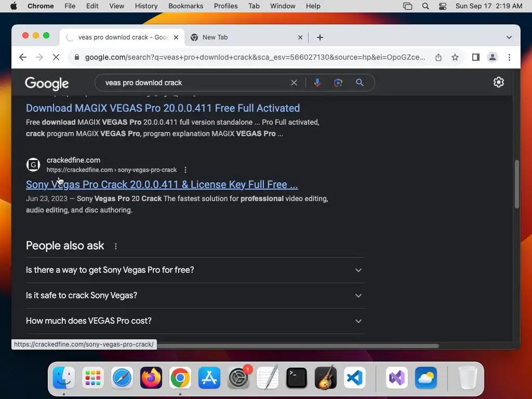Bookmark this page with the star
This screenshot has height=399, width=532.
click(x=455, y=57)
